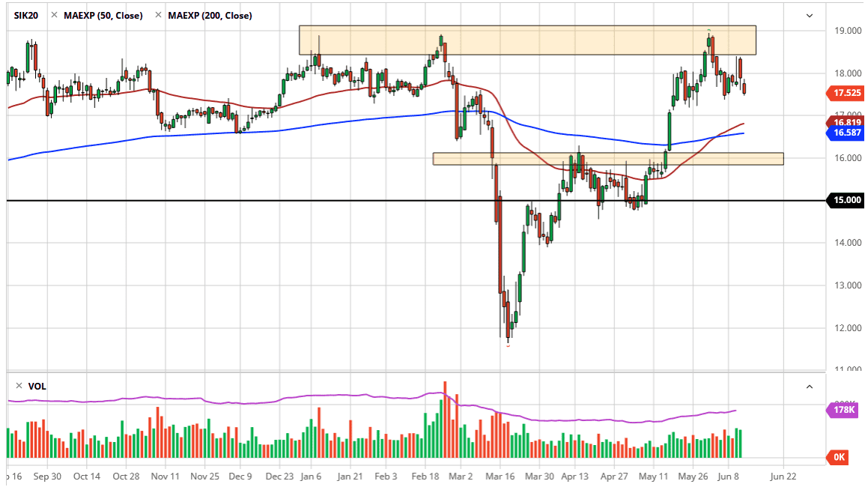Open MAEXP (200, Close) indicator settings
This screenshot has height=487, width=868.
click(x=210, y=15)
